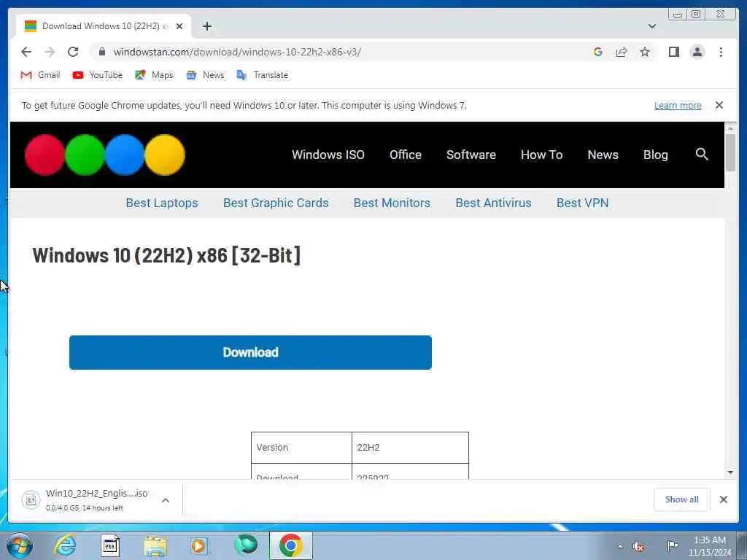Dismiss the Chrome update notification bar
Screen dimensions: 747x560
click(719, 105)
